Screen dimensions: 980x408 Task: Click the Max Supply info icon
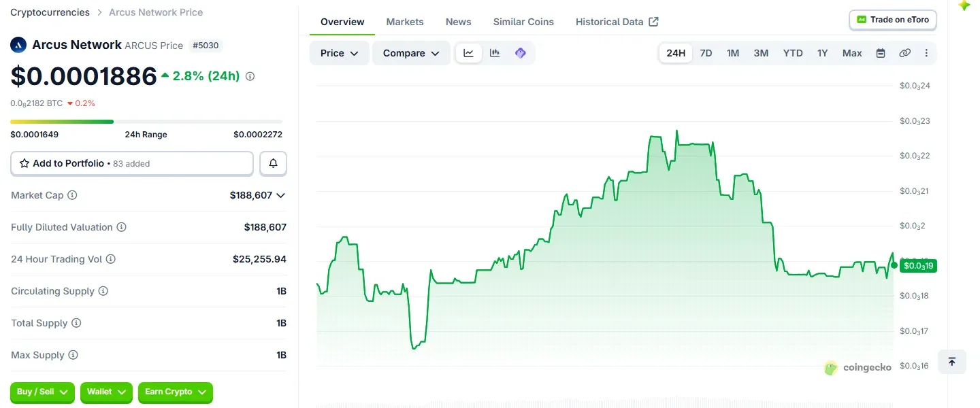tap(73, 355)
